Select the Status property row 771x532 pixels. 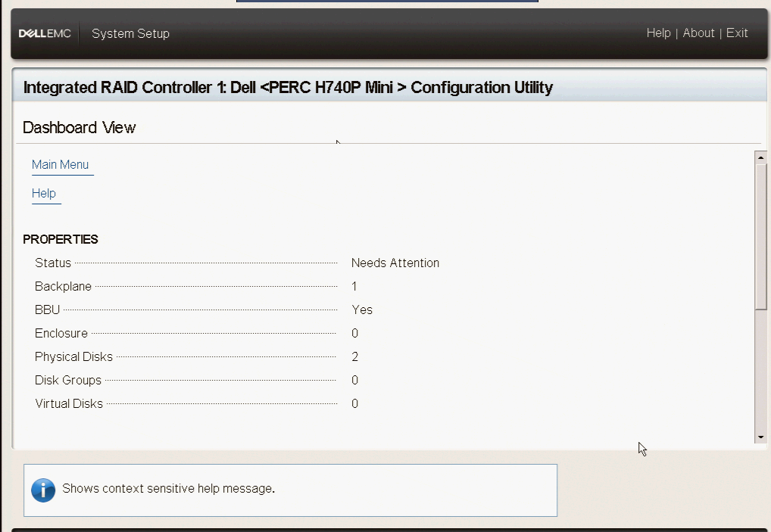point(53,263)
